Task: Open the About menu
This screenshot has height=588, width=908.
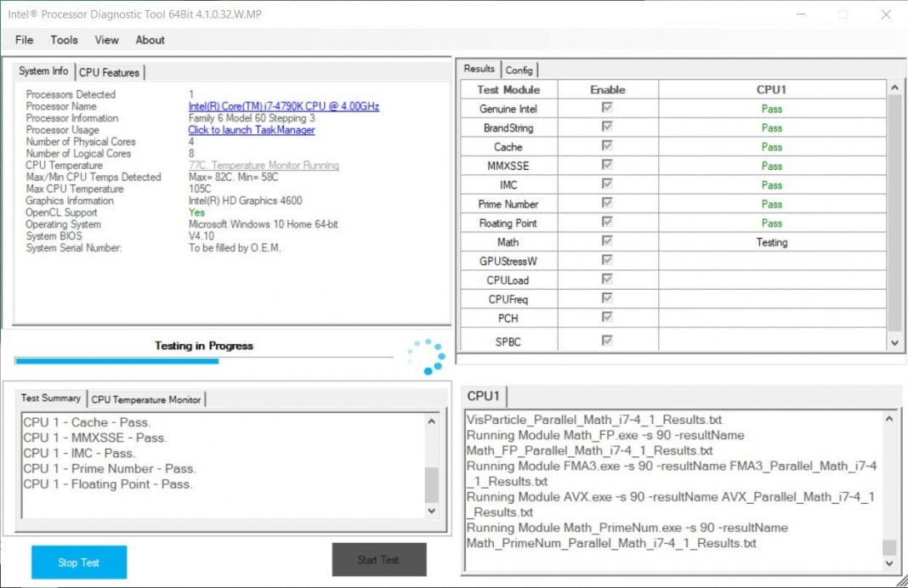Action: 150,40
